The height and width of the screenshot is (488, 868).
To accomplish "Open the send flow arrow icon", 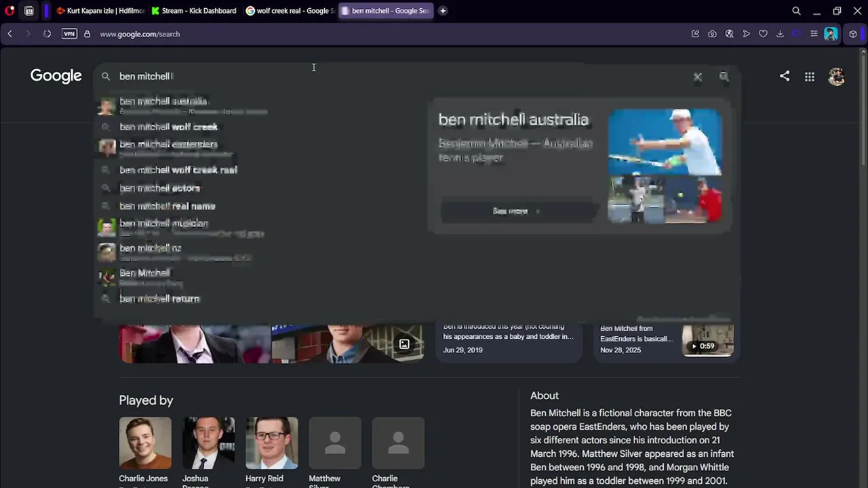I will pos(746,34).
